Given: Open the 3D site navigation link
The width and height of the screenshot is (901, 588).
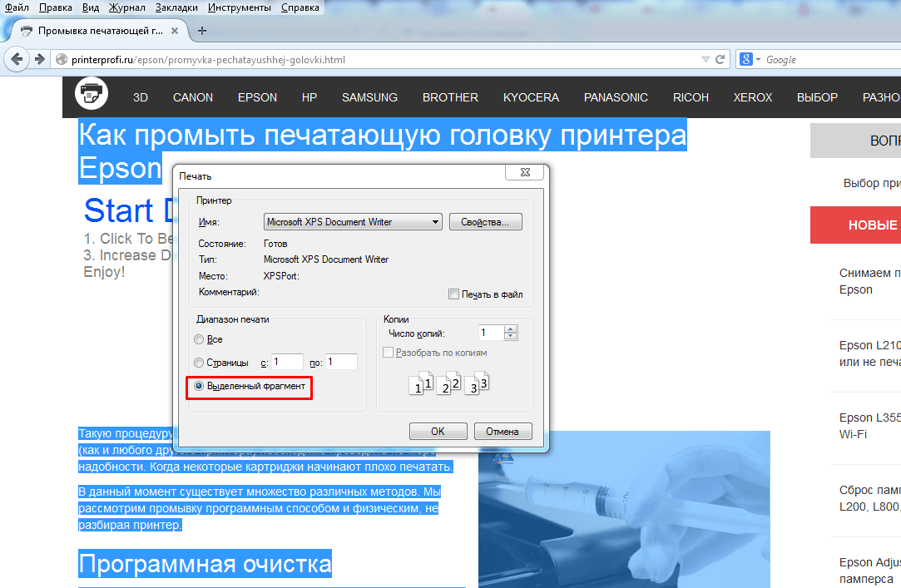Looking at the screenshot, I should coord(141,97).
